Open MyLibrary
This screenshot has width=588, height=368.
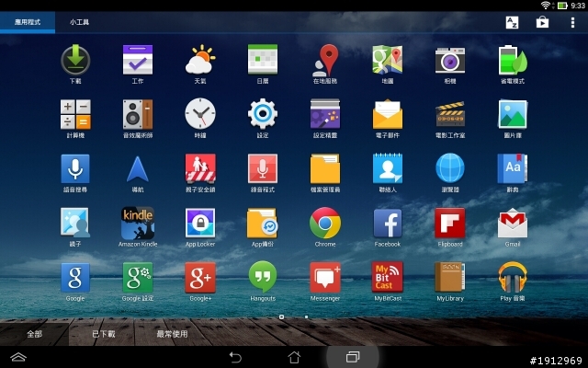tap(450, 277)
